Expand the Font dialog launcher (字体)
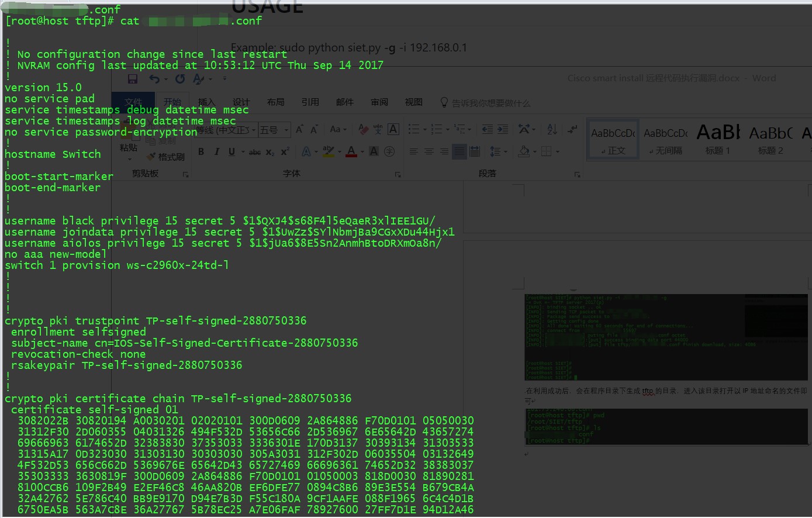The image size is (812, 518). [398, 174]
